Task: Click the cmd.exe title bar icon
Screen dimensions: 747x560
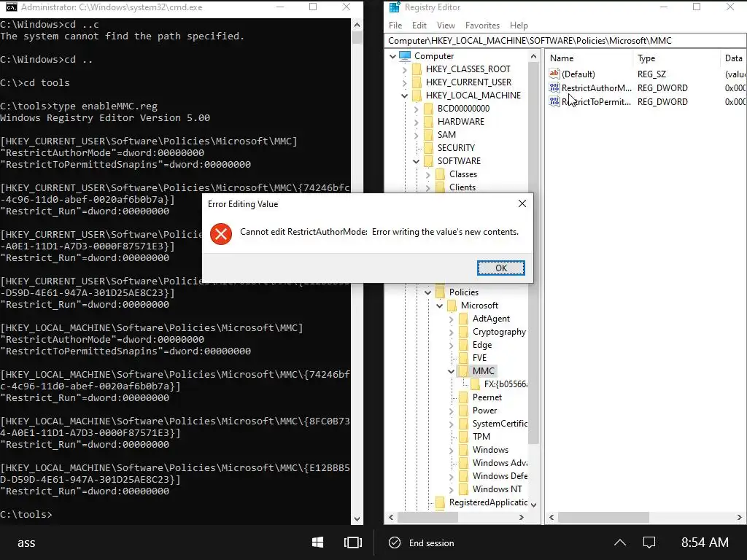Action: click(11, 7)
